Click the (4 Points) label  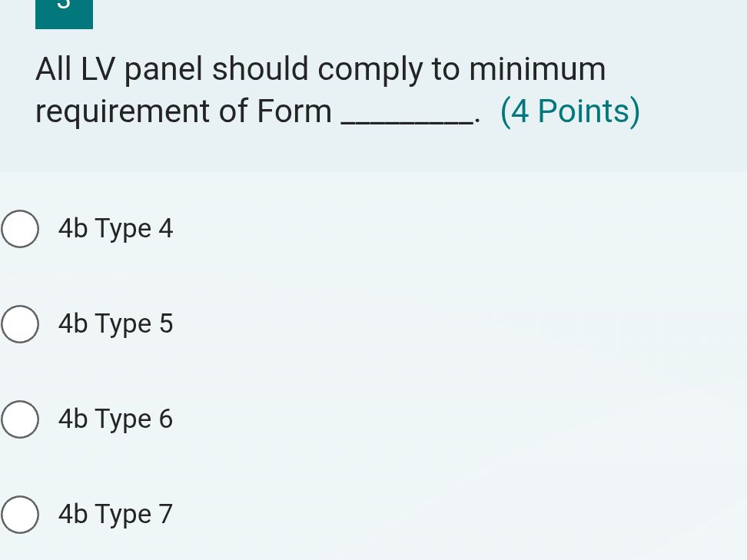[x=570, y=111]
